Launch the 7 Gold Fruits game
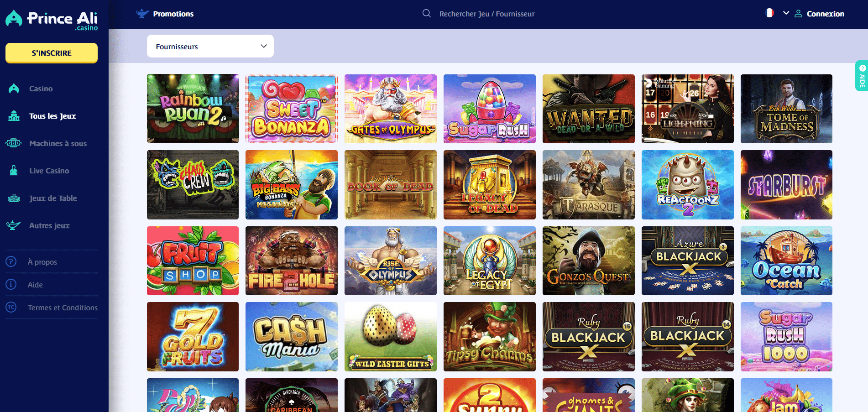This screenshot has height=412, width=868. 193,337
